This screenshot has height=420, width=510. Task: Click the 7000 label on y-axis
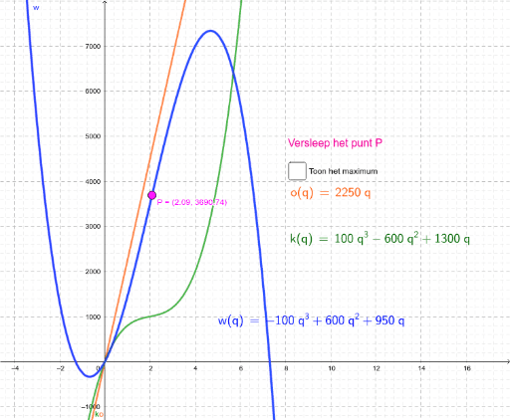[x=93, y=47]
